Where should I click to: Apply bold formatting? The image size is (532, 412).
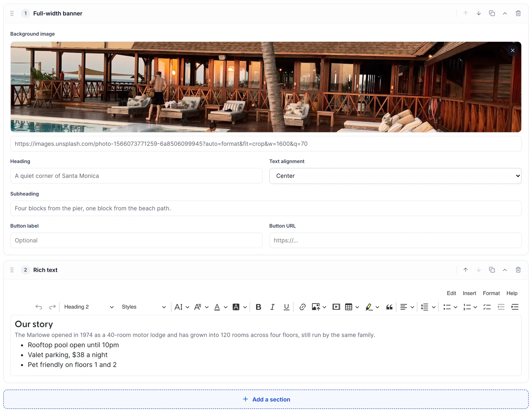259,307
